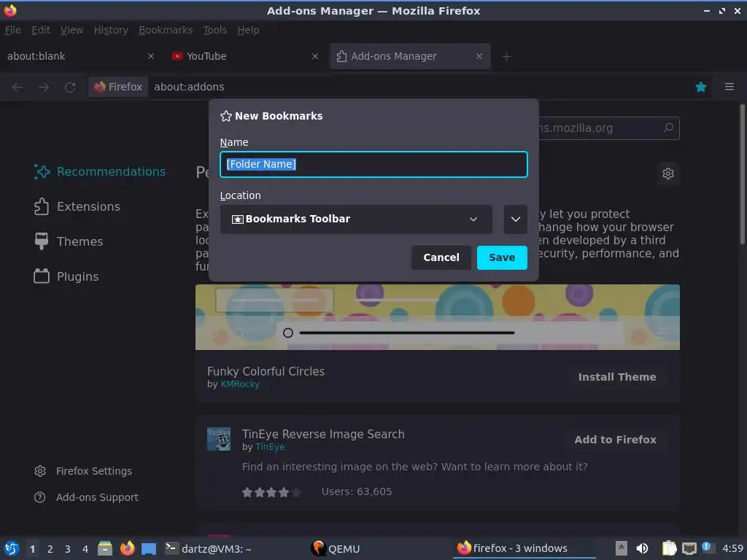
Task: Open the Tools menu
Action: pos(215,30)
